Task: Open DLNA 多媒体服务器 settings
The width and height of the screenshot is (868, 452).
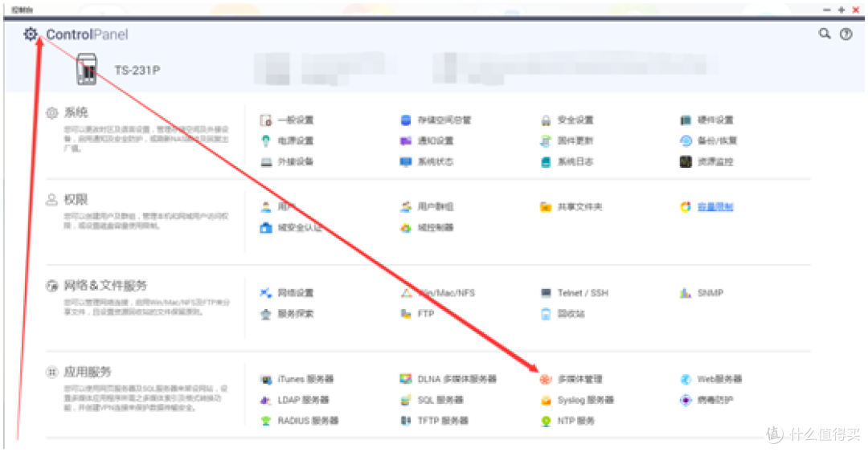Action: pyautogui.click(x=456, y=379)
